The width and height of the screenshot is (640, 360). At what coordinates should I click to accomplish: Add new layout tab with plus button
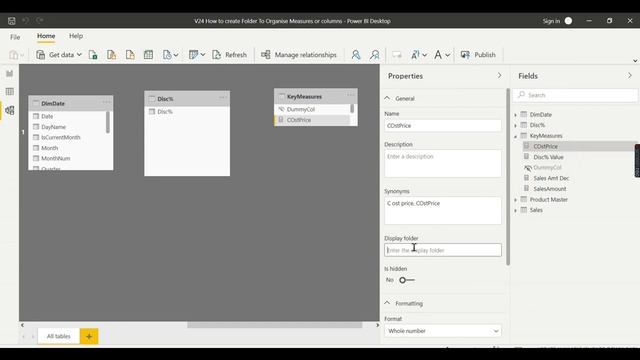pos(89,336)
